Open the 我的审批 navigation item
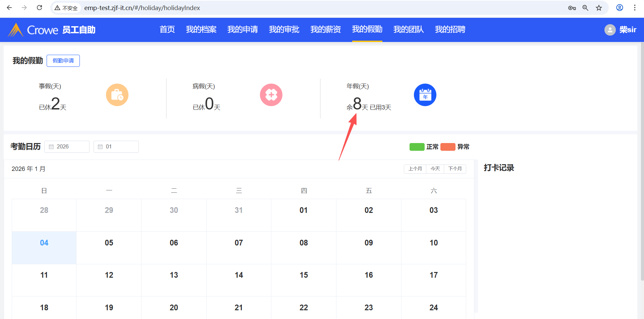The width and height of the screenshot is (644, 319). point(284,30)
